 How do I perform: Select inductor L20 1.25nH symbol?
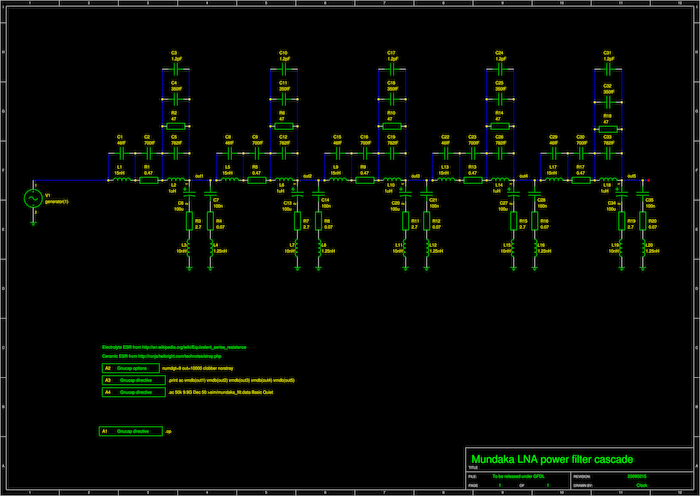[x=642, y=248]
